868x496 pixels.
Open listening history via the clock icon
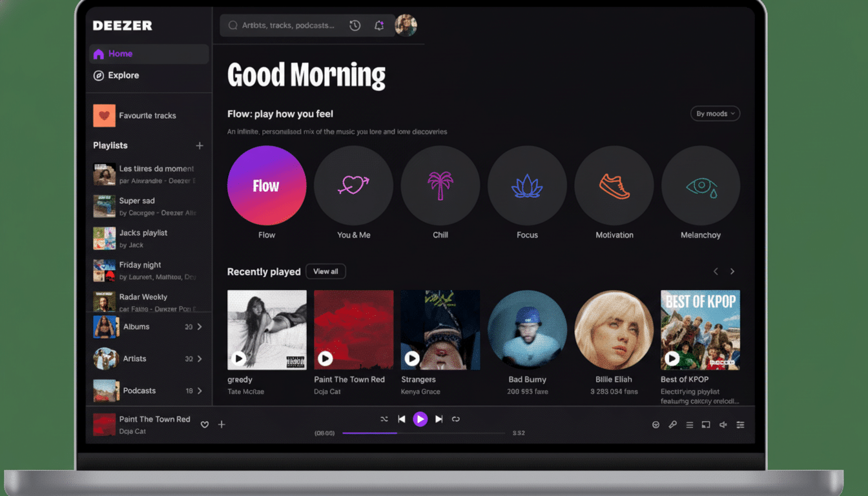pyautogui.click(x=355, y=25)
